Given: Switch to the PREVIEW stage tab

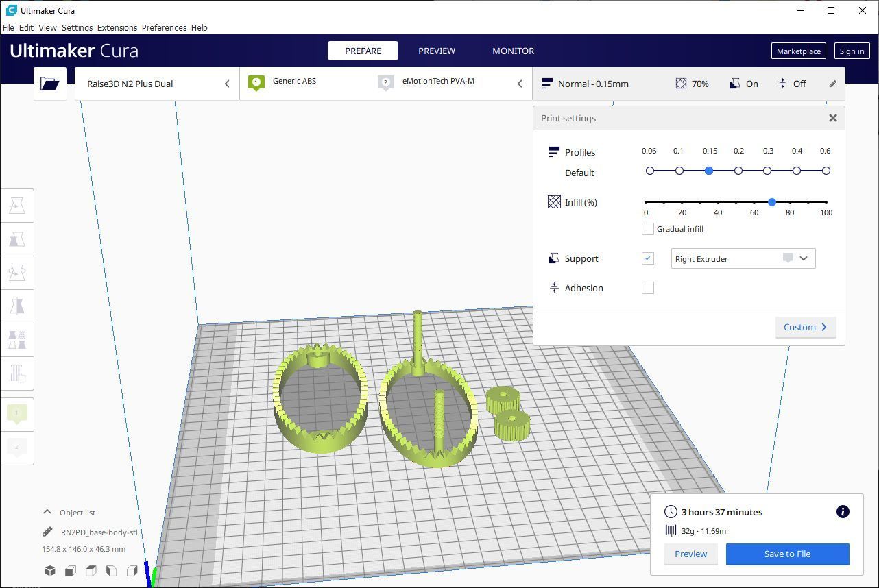Looking at the screenshot, I should [437, 51].
